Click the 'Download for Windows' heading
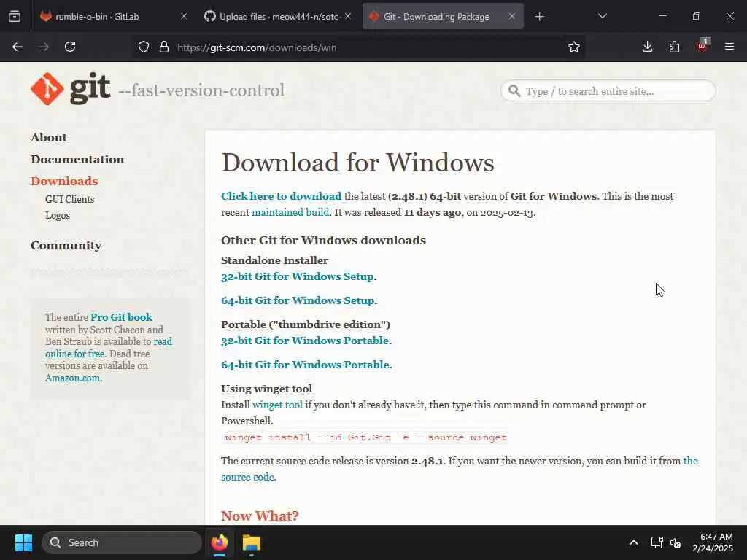Screen dimensions: 747x560 pyautogui.click(x=357, y=163)
